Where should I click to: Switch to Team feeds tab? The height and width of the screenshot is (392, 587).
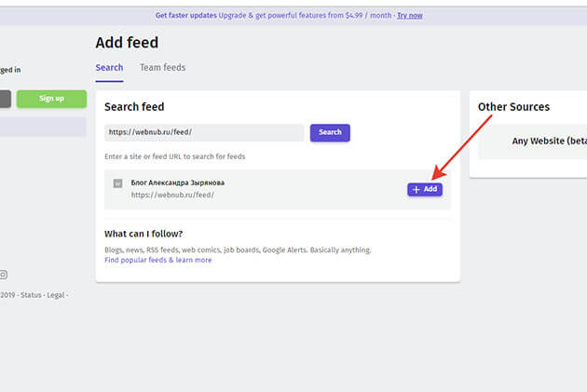tap(162, 68)
